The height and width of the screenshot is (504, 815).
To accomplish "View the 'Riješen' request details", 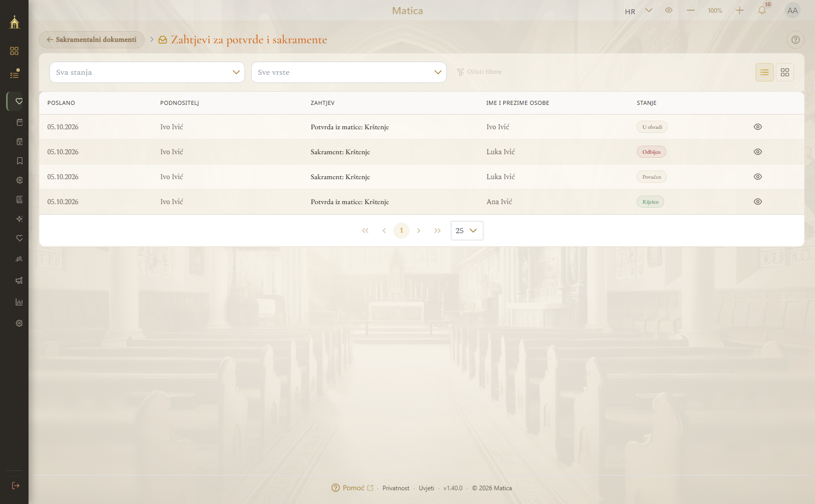I will (758, 202).
